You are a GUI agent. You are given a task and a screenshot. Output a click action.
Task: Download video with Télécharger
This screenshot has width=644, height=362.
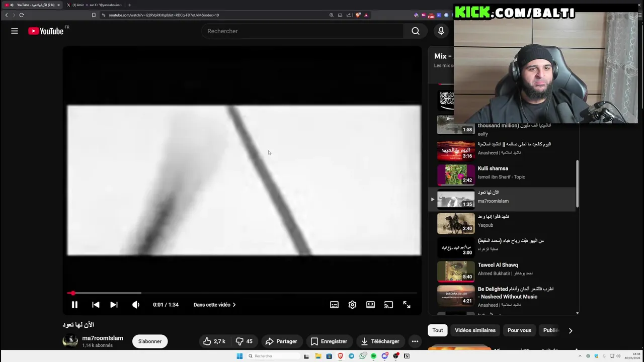[x=380, y=341]
